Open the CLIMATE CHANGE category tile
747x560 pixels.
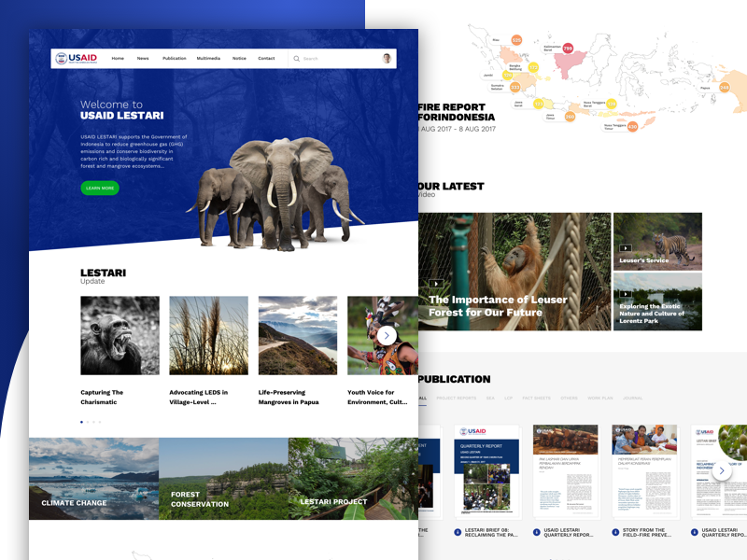tap(94, 479)
